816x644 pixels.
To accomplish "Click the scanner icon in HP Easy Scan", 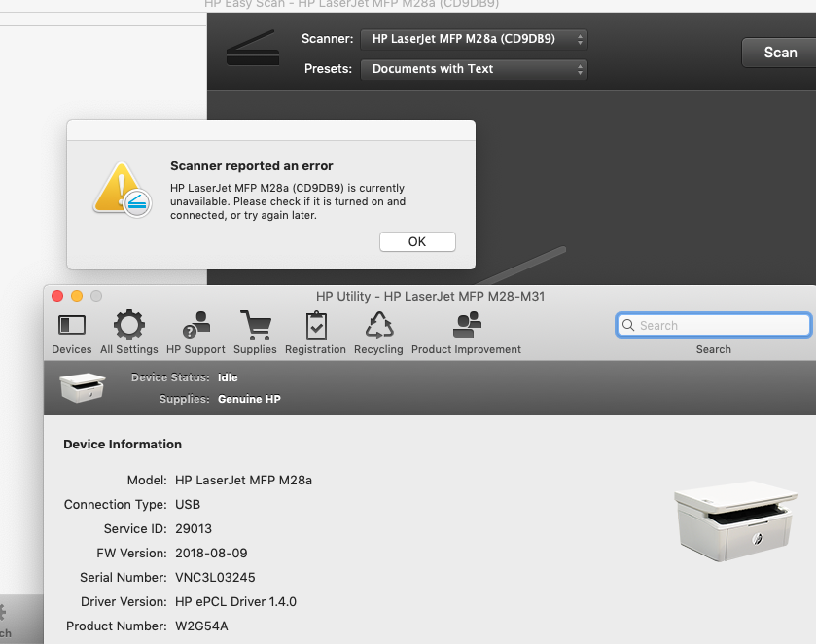I will [253, 48].
